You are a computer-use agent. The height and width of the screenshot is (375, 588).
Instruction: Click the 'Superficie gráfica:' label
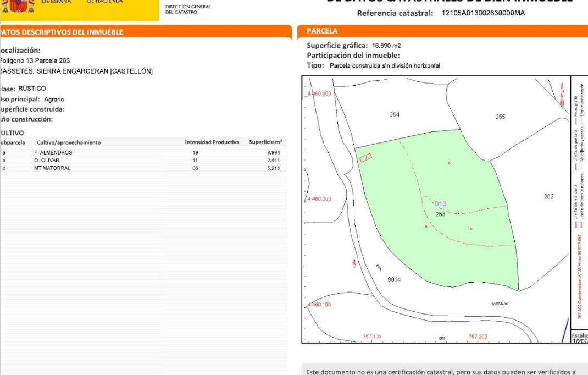coord(337,46)
